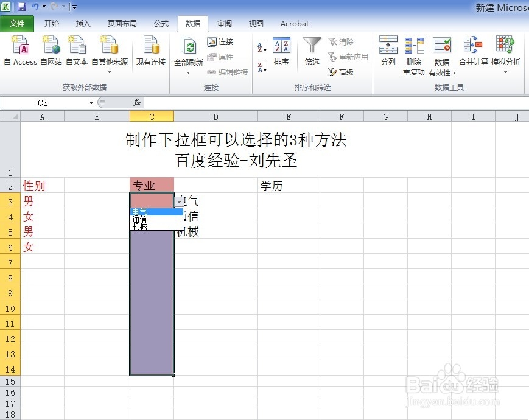Click the Undo icon
This screenshot has height=420, width=529.
pyautogui.click(x=35, y=5)
